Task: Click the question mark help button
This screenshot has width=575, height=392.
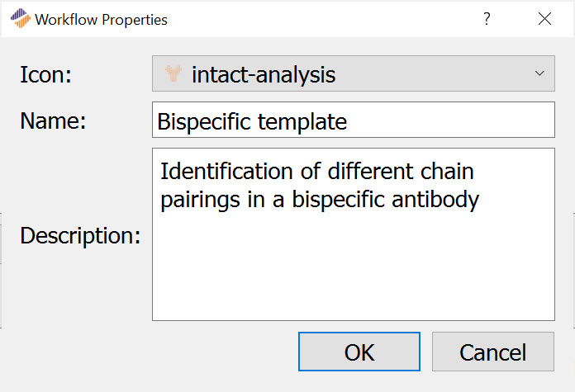Action: 487,18
